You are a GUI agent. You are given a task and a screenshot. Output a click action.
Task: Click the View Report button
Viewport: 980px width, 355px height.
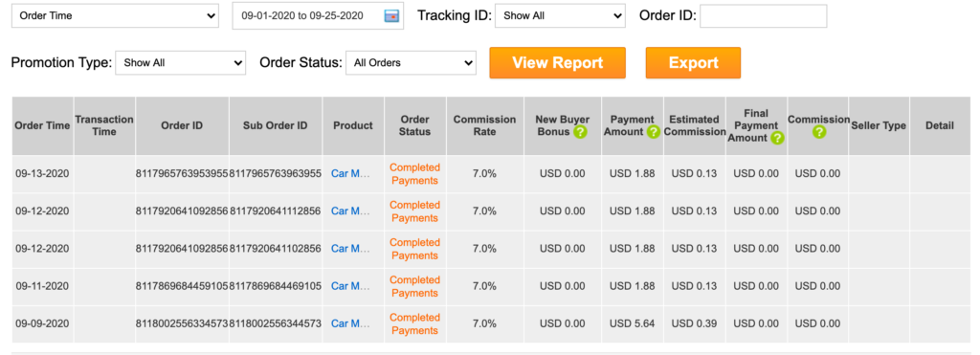pos(558,62)
